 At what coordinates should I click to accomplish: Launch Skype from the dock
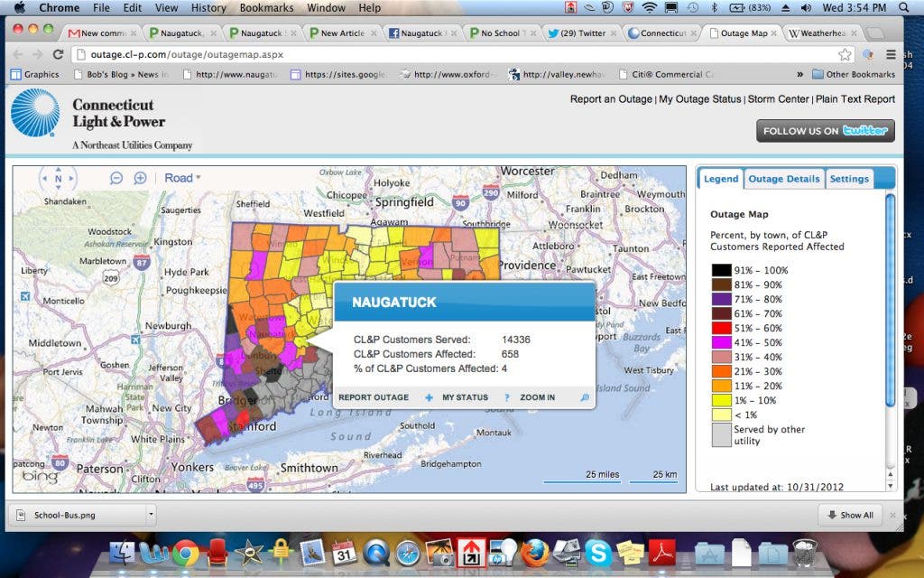(x=597, y=552)
